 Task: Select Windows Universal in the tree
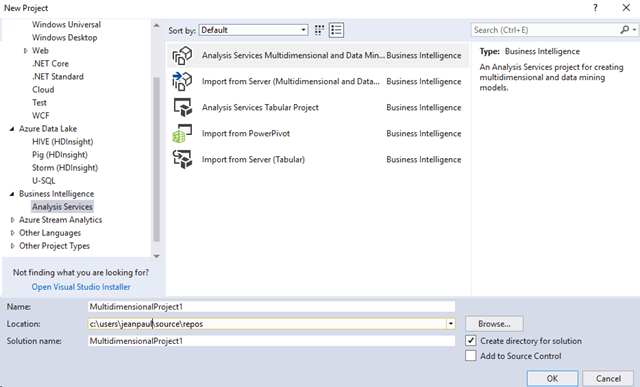pyautogui.click(x=67, y=24)
